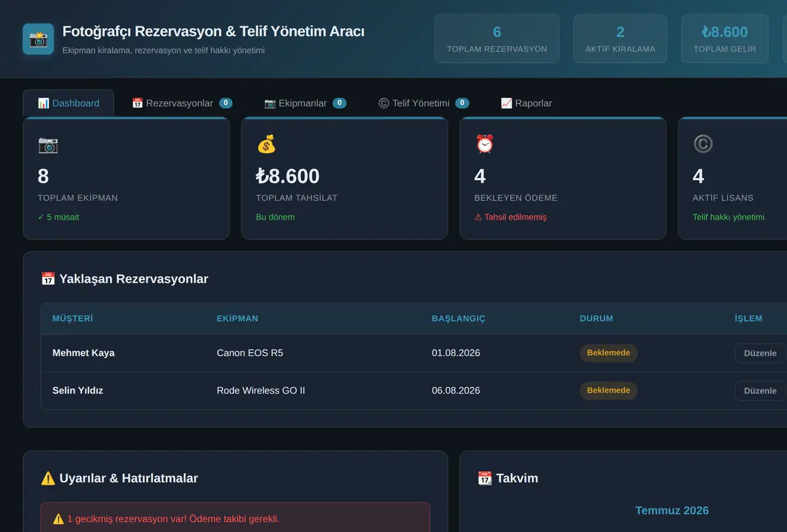
Task: Click the warning icon beside Uyarılar & Hatırlatmalar
Action: click(48, 478)
